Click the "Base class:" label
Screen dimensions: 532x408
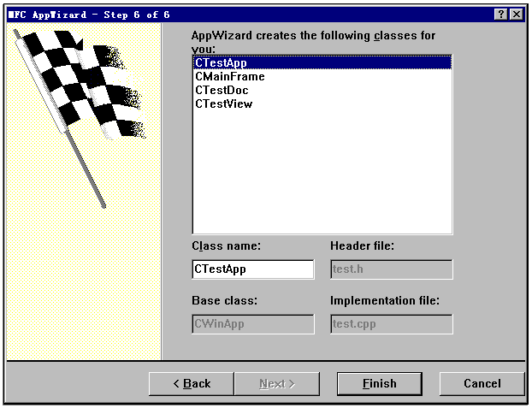pyautogui.click(x=225, y=301)
